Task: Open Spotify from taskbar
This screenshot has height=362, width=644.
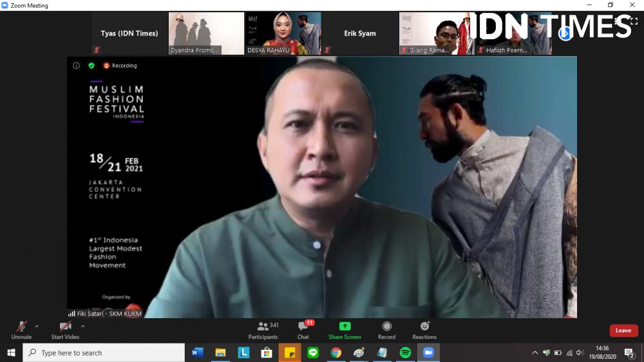Action: tap(405, 352)
